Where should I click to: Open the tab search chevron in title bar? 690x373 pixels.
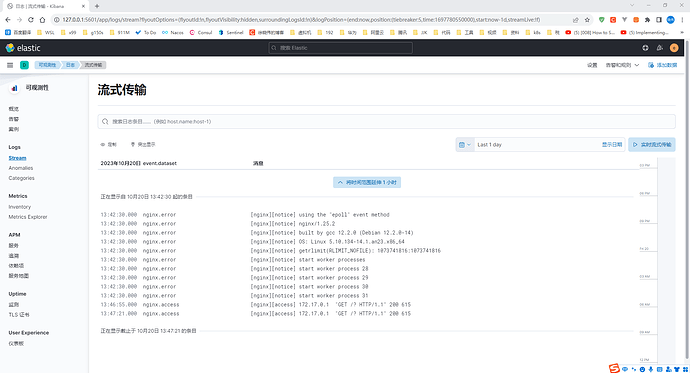coord(632,5)
